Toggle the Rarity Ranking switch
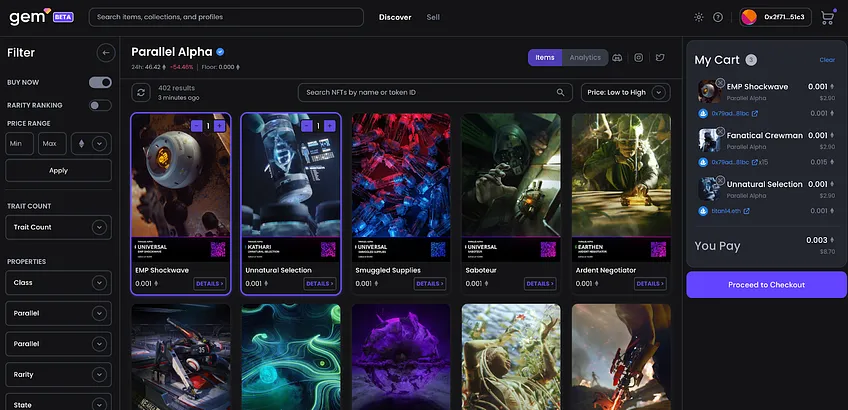The height and width of the screenshot is (410, 848). 100,105
